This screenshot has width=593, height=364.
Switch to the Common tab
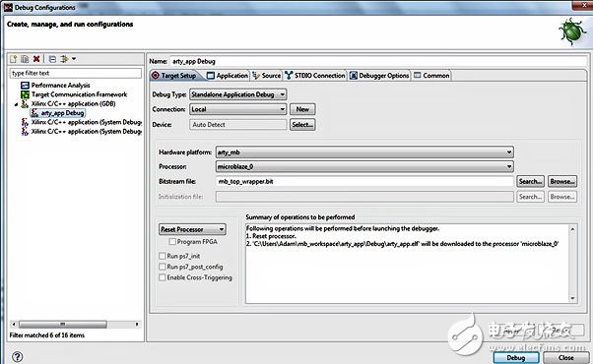coord(431,76)
